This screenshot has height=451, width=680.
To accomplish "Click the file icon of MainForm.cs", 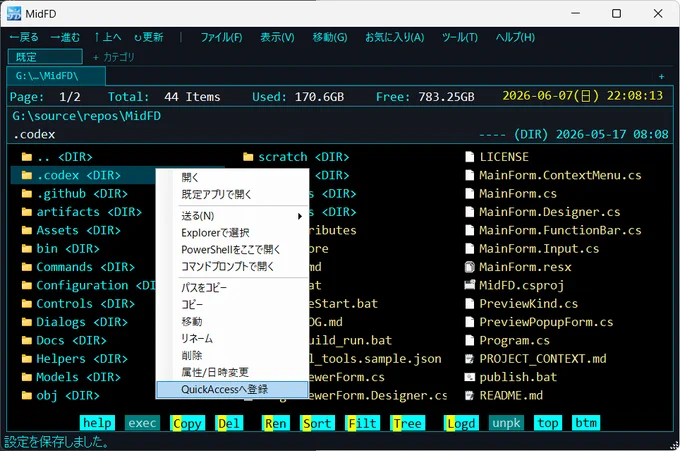I will click(469, 193).
